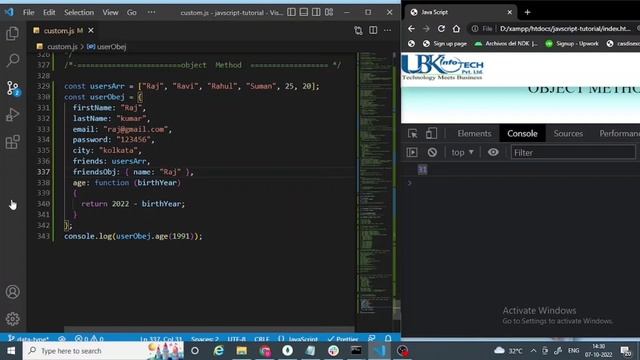Image resolution: width=640 pixels, height=360 pixels.
Task: Change file encoding UTF-8
Action: click(237, 339)
